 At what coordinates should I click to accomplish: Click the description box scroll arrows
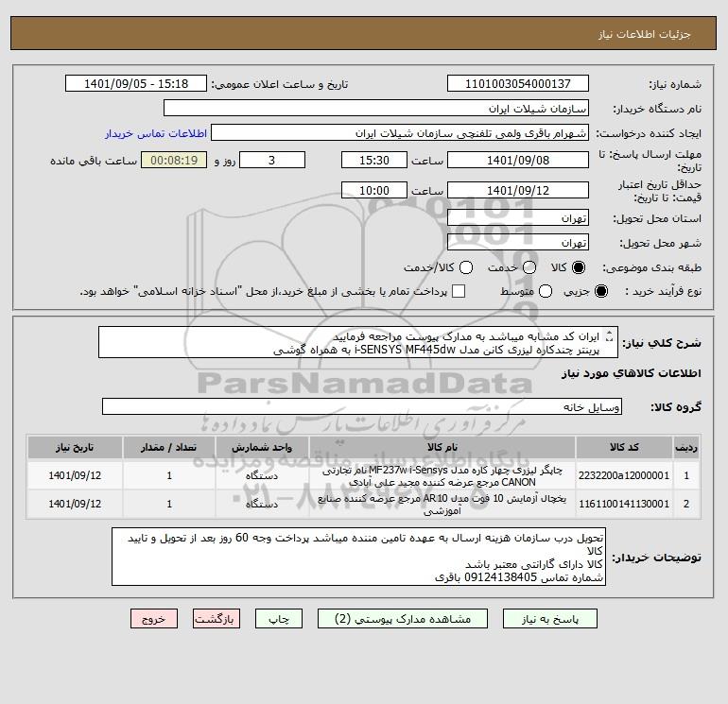tap(610, 336)
